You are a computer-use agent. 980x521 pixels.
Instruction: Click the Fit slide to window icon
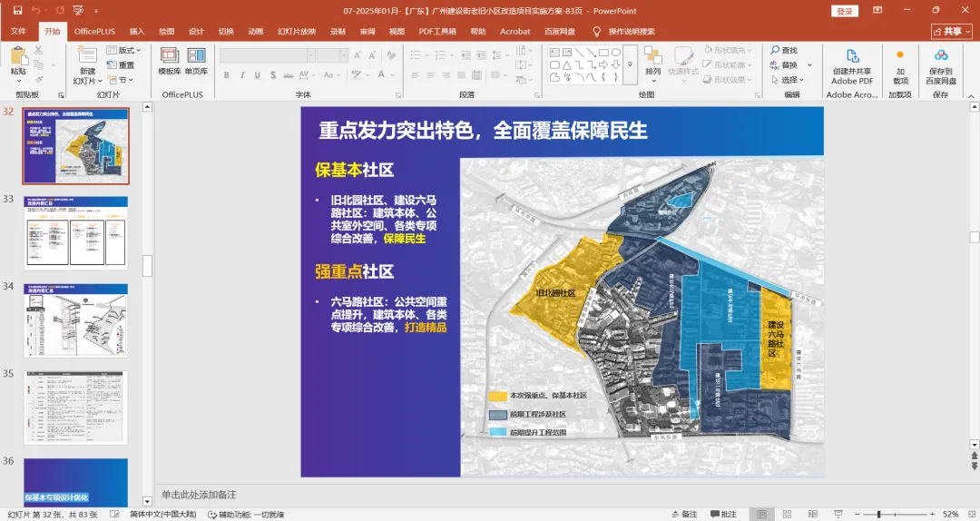(971, 514)
